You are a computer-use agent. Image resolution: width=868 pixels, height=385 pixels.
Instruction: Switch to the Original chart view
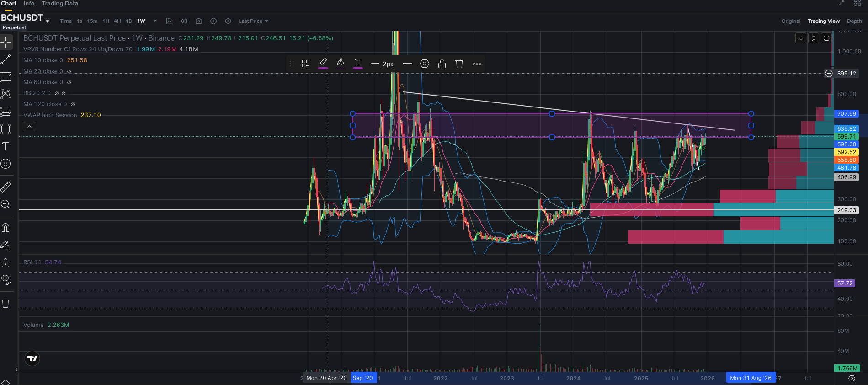pos(791,21)
